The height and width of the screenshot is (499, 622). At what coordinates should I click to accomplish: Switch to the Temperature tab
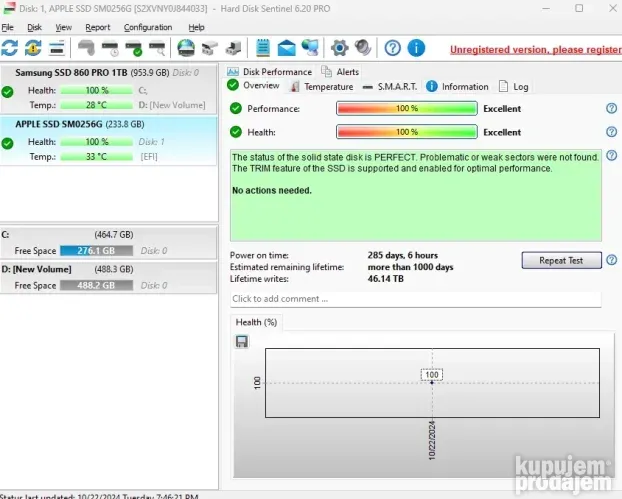(321, 87)
